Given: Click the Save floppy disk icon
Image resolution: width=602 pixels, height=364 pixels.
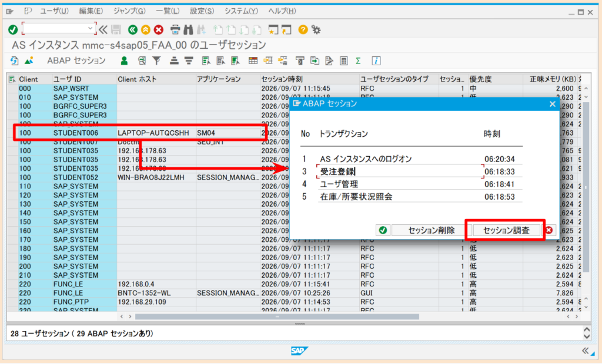Looking at the screenshot, I should click(116, 29).
